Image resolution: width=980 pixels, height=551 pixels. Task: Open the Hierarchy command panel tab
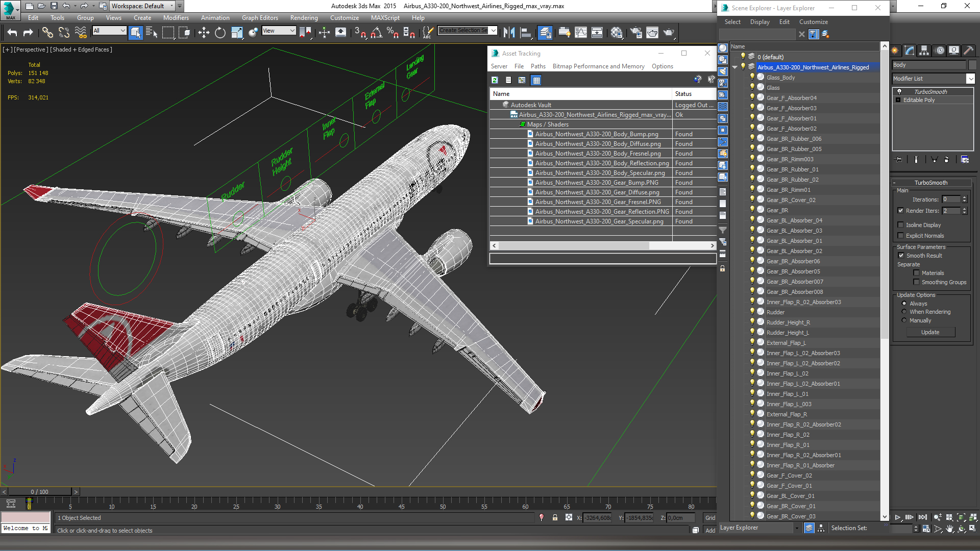[924, 51]
